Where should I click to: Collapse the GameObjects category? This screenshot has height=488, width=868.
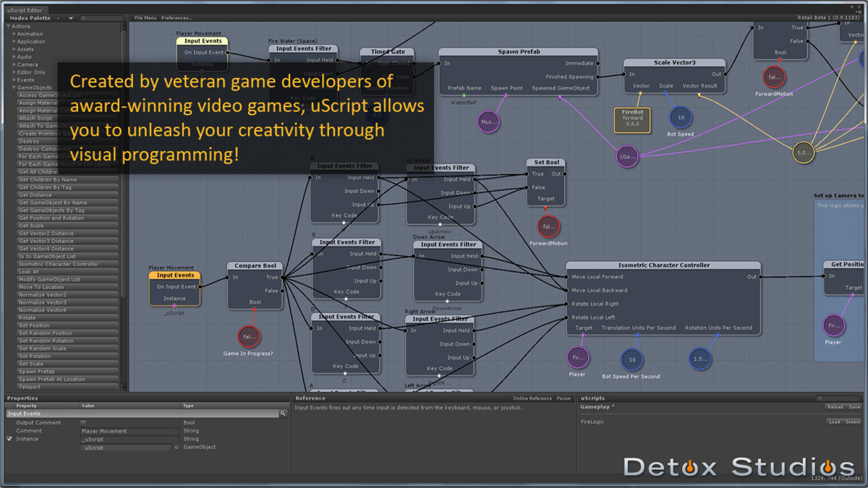[14, 87]
